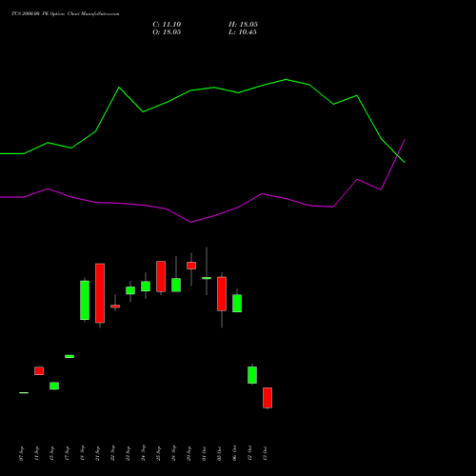The height and width of the screenshot is (476, 476).
Task: Click the open value 'O: 18.05'
Action: point(167,32)
